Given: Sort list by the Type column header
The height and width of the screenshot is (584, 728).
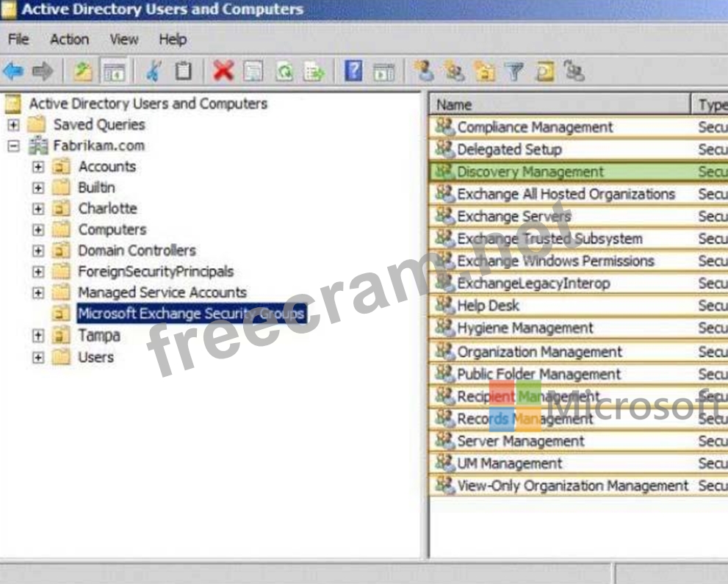Looking at the screenshot, I should [710, 105].
